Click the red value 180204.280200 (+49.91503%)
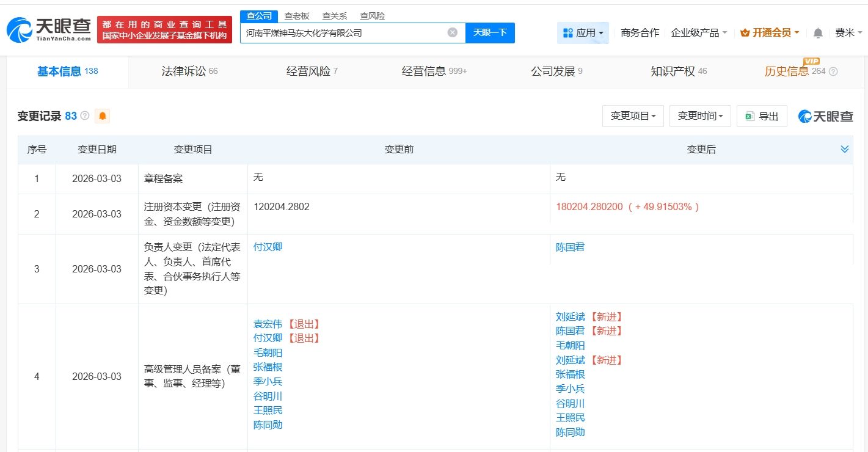The height and width of the screenshot is (452, 868). (x=627, y=207)
